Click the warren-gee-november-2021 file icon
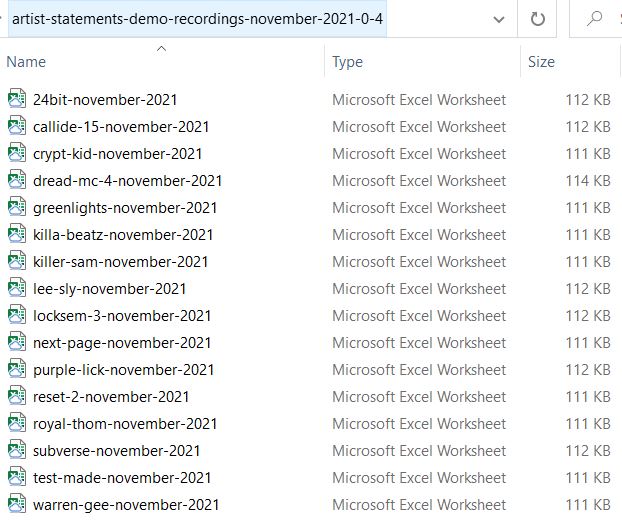This screenshot has height=526, width=622. 17,504
